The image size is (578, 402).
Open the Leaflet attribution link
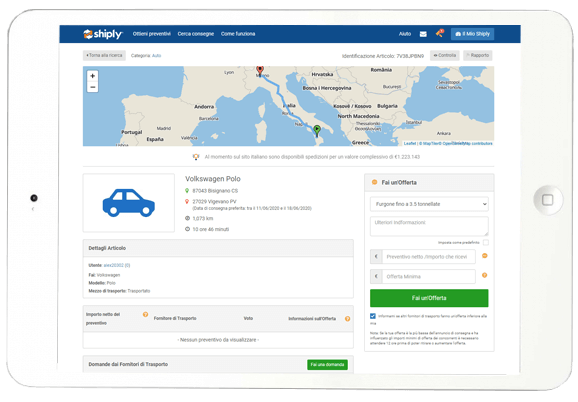pos(410,143)
